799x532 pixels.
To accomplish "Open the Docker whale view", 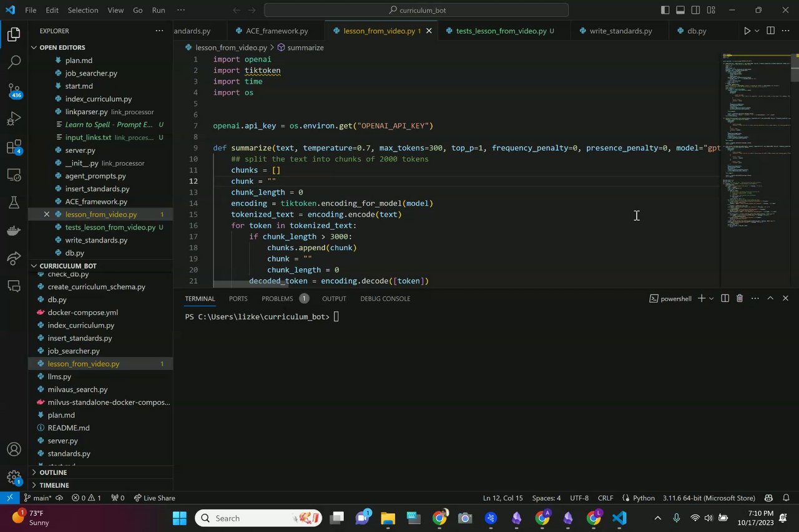I will 14,231.
